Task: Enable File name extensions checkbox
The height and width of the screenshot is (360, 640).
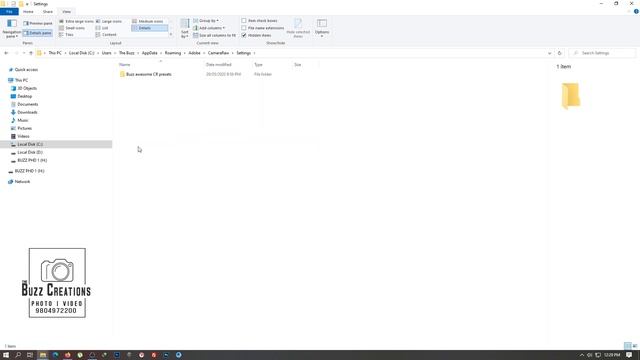Action: point(262,28)
